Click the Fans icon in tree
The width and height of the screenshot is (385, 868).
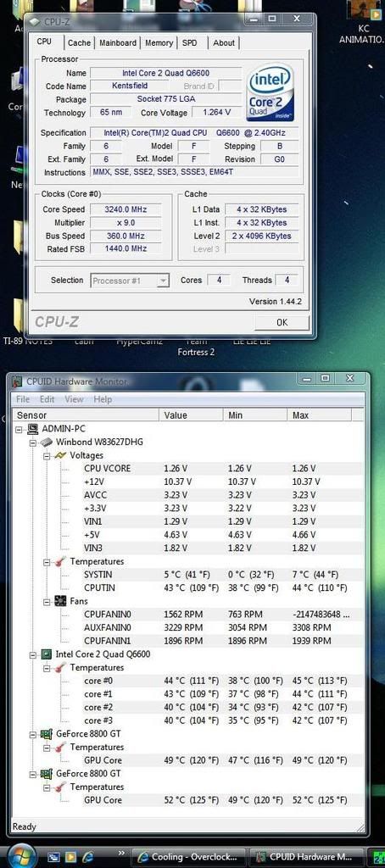pyautogui.click(x=60, y=601)
